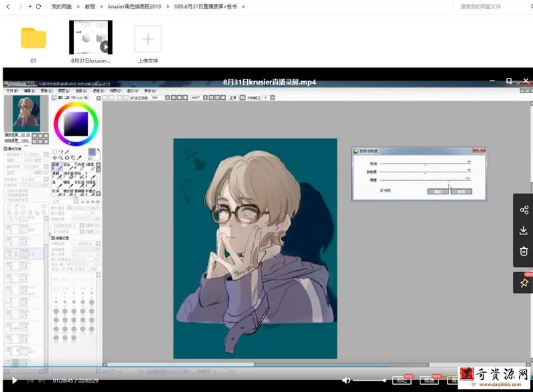The width and height of the screenshot is (533, 392).
Task: Open the 图像 menu in SAI
Action: [47, 91]
